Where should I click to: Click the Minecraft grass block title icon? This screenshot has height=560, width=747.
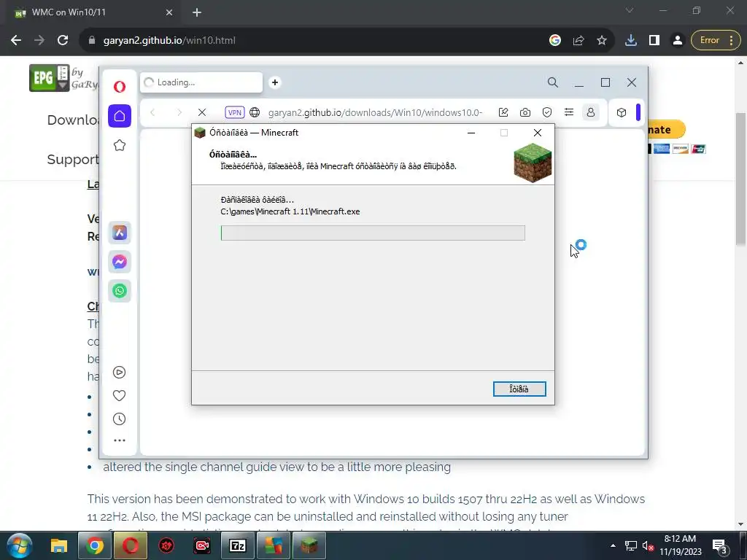point(200,133)
